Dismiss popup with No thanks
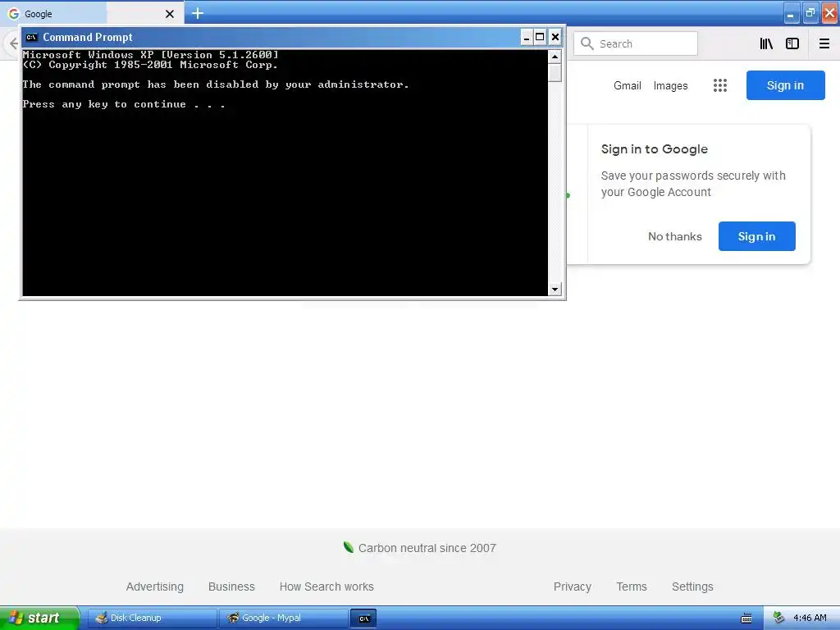The width and height of the screenshot is (840, 630). 675,236
